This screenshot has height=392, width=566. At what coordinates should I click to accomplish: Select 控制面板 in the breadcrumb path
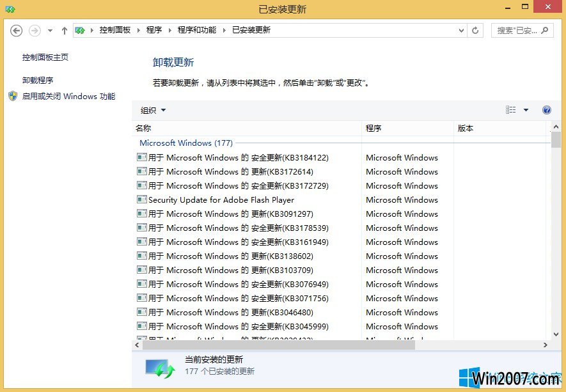click(115, 30)
